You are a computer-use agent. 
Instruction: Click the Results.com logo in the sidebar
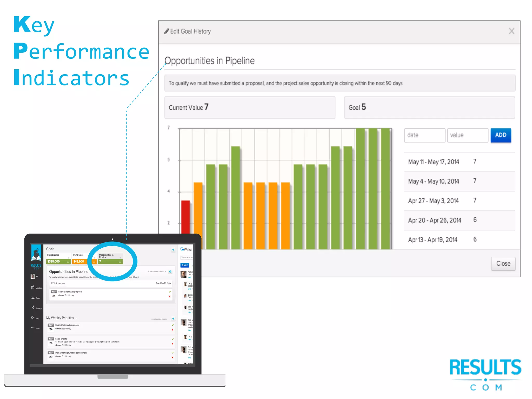[x=36, y=257]
